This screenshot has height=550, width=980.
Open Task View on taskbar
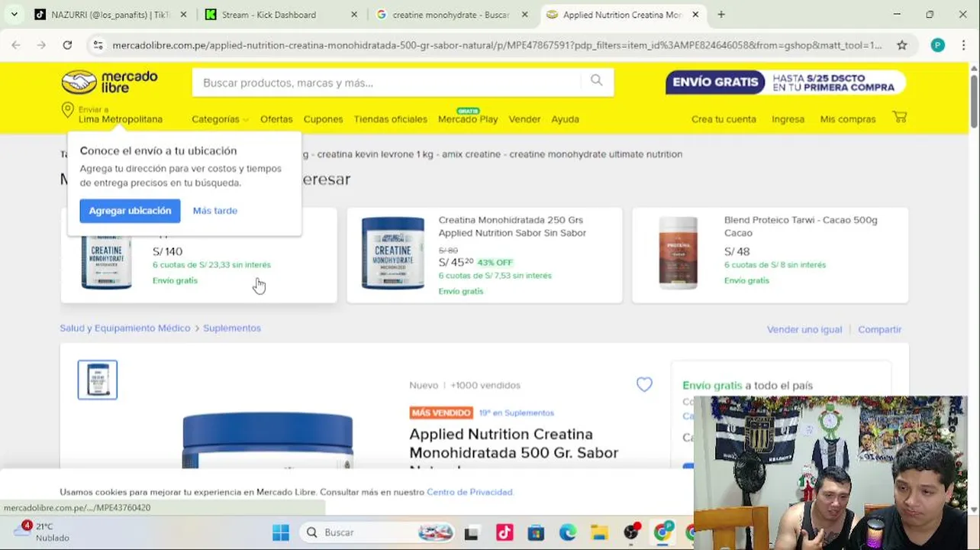471,532
